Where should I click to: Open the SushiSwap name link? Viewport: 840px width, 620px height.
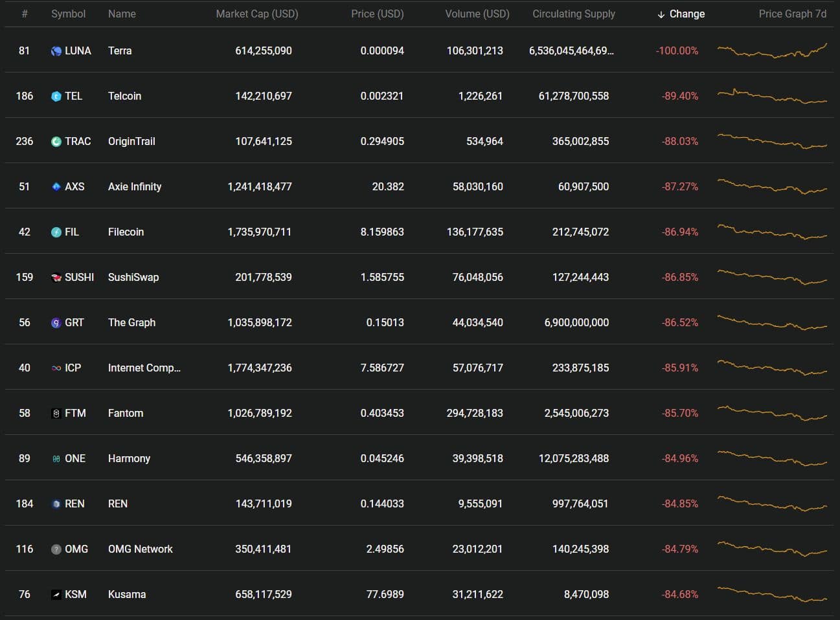coord(133,277)
